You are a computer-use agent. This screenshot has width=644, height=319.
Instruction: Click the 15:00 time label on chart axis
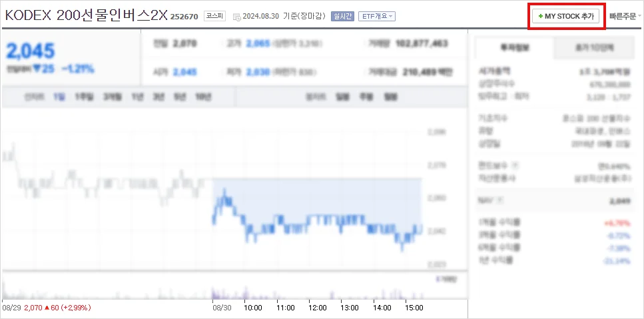click(414, 308)
